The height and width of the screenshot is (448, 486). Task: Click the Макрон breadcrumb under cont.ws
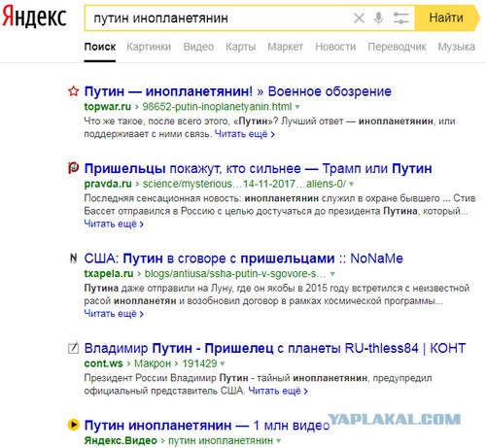coord(153,363)
